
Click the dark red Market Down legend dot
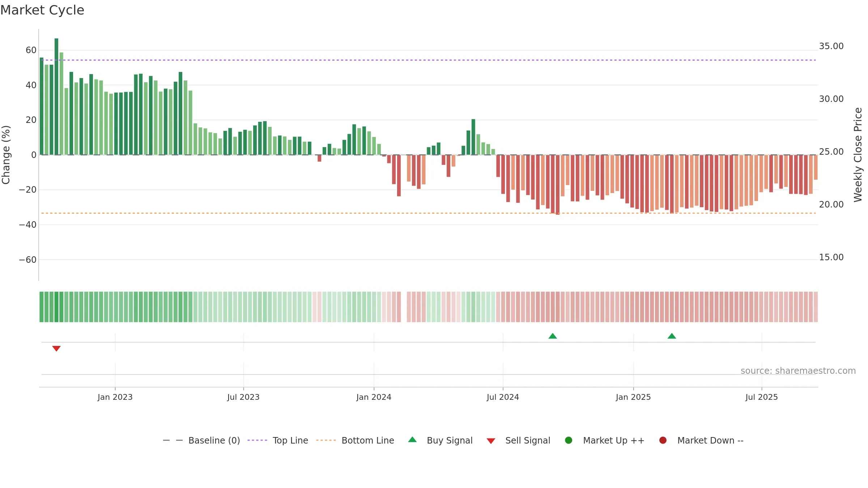(663, 440)
